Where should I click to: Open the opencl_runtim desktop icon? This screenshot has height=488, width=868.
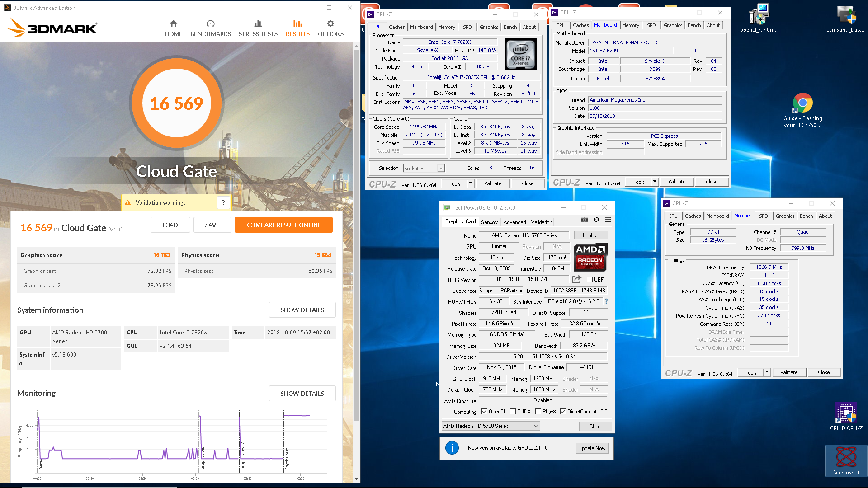coord(759,19)
